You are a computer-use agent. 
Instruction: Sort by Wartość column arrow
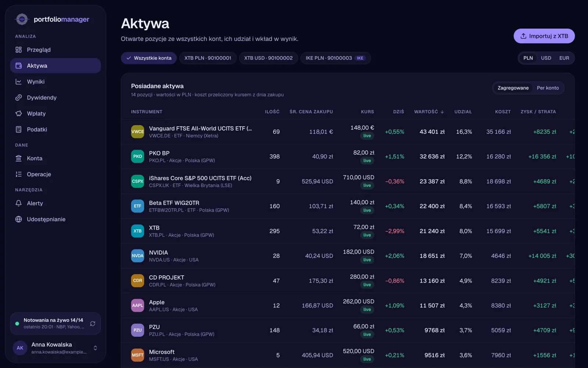(x=442, y=112)
